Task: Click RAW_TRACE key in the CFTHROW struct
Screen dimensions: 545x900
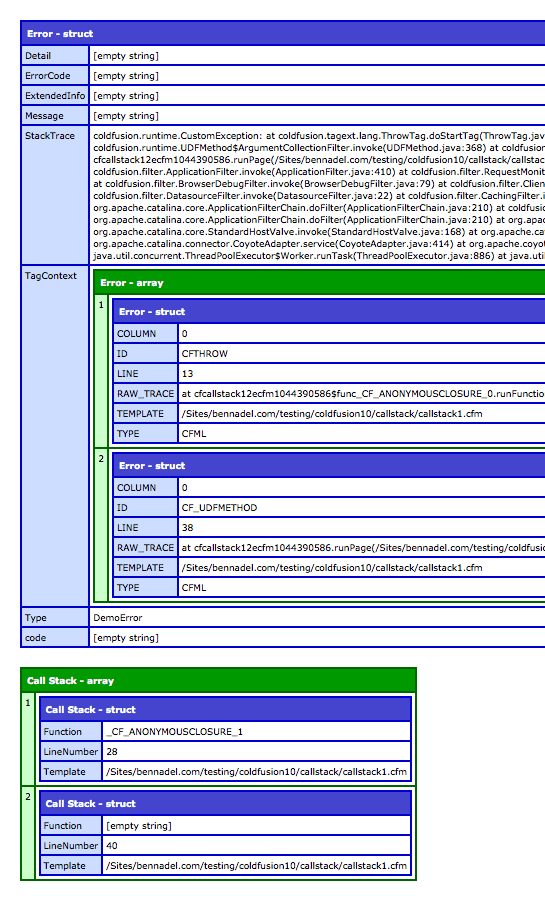Action: pos(145,394)
